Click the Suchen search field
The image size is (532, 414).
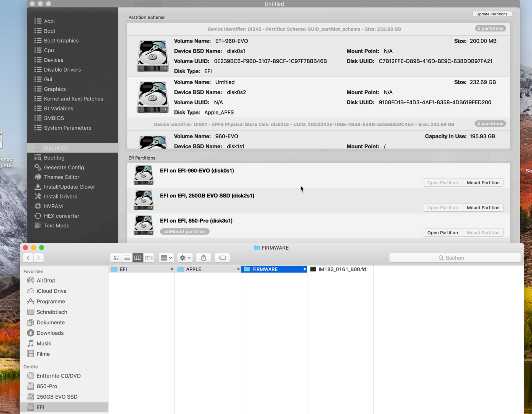point(455,258)
